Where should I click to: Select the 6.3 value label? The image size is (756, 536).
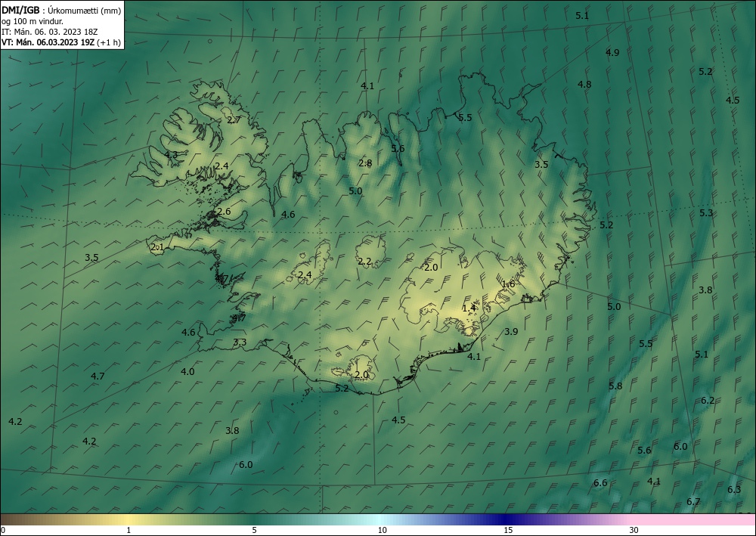(x=734, y=490)
